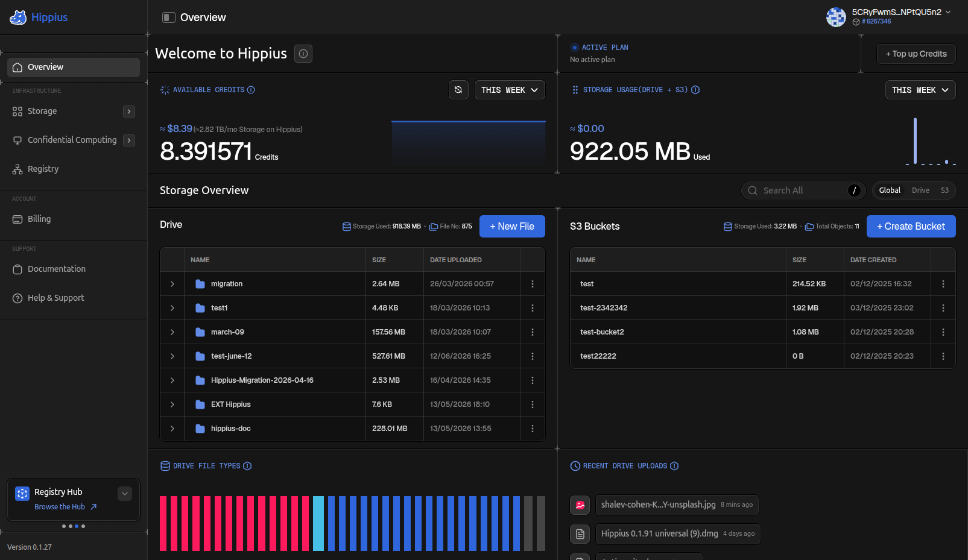Collapse the Registry Hub card chevron
This screenshot has width=968, height=560.
pos(125,494)
